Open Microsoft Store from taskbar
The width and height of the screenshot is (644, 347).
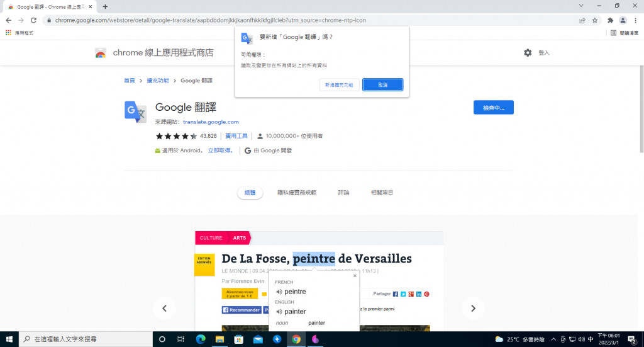[x=238, y=339]
